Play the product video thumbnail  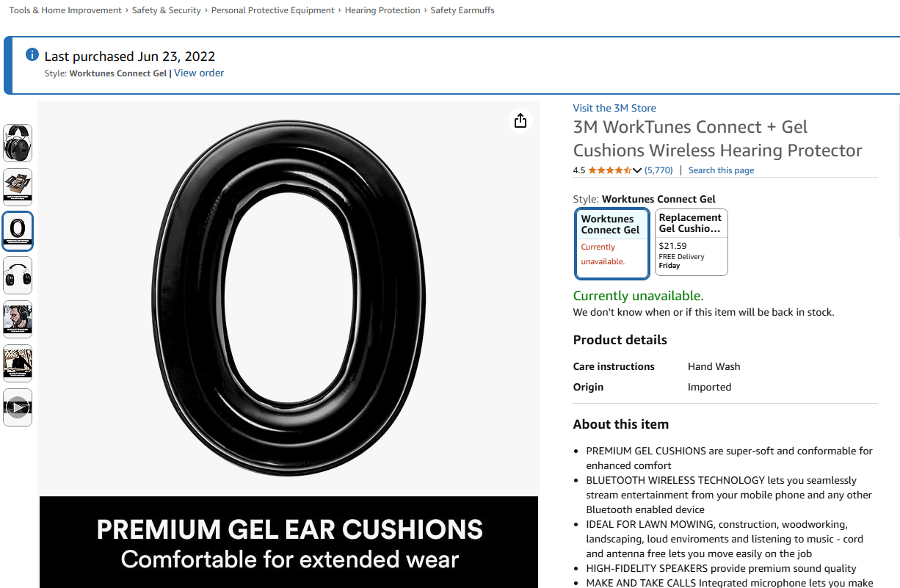pyautogui.click(x=18, y=407)
